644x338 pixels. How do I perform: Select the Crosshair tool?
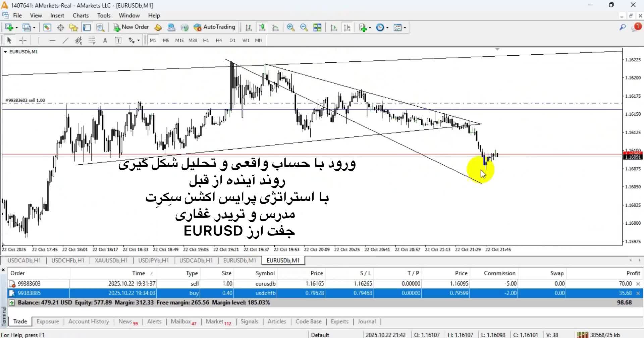tap(23, 40)
